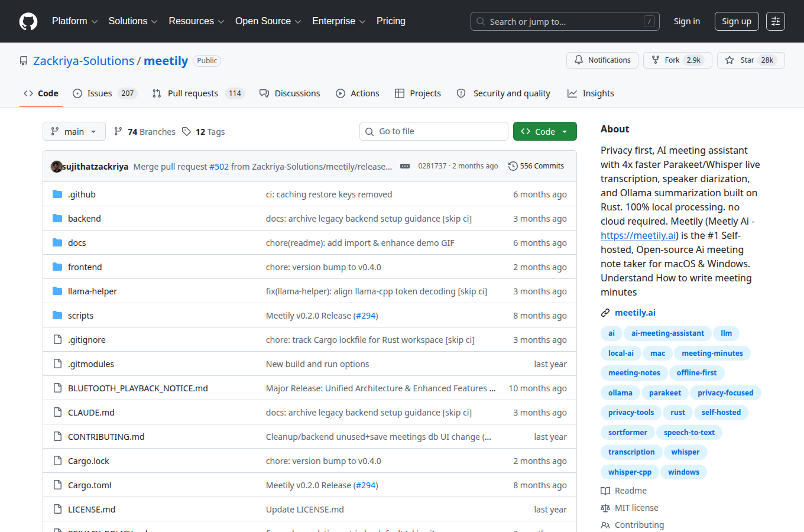This screenshot has height=532, width=804.
Task: Open the Security and quality tab
Action: 504,93
